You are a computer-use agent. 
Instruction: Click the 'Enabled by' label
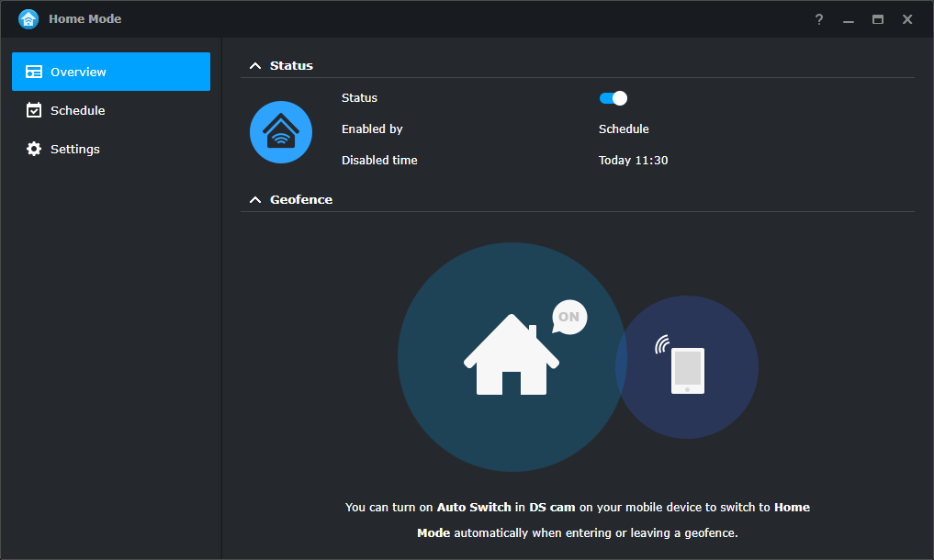(372, 129)
